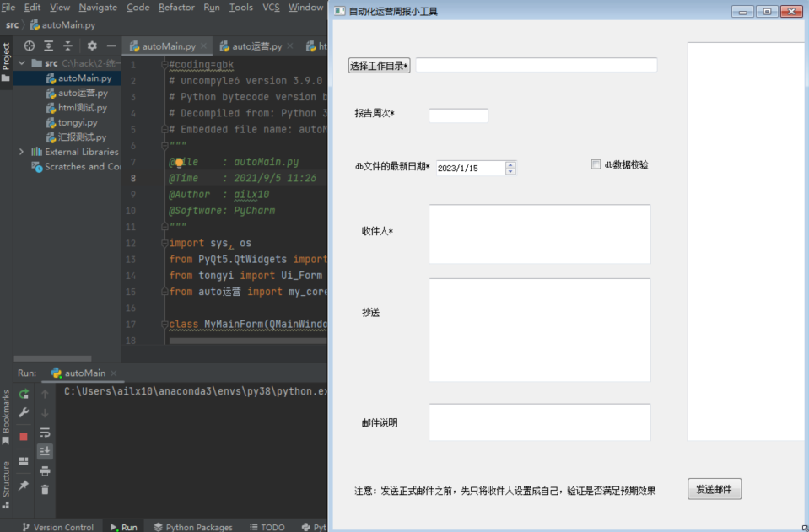Increment the db date with spinner arrow

[x=510, y=165]
